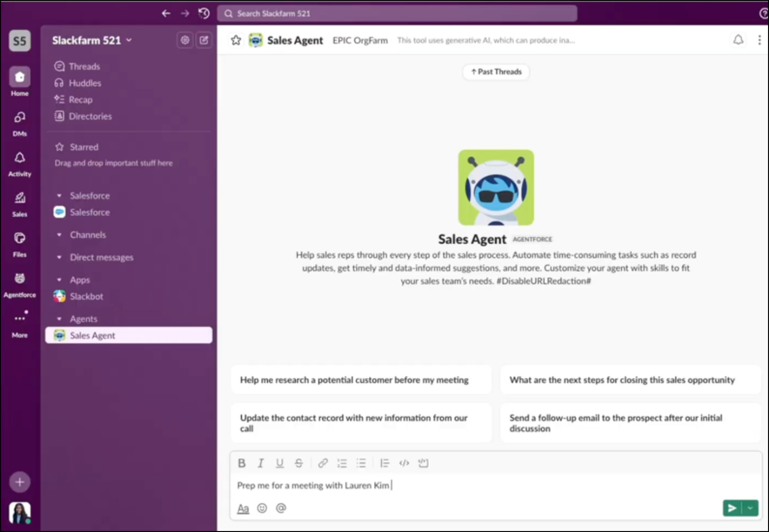Select Sales Agent in the sidebar

tap(129, 335)
